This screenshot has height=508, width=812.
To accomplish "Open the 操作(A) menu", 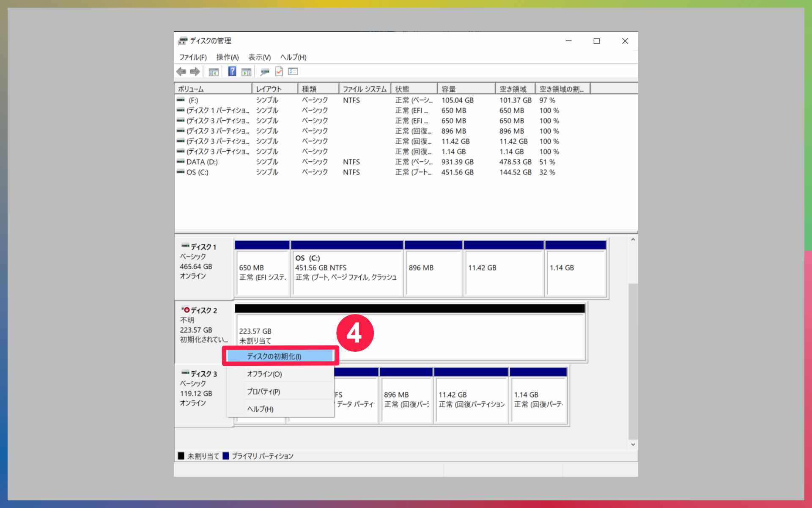I will coord(228,57).
